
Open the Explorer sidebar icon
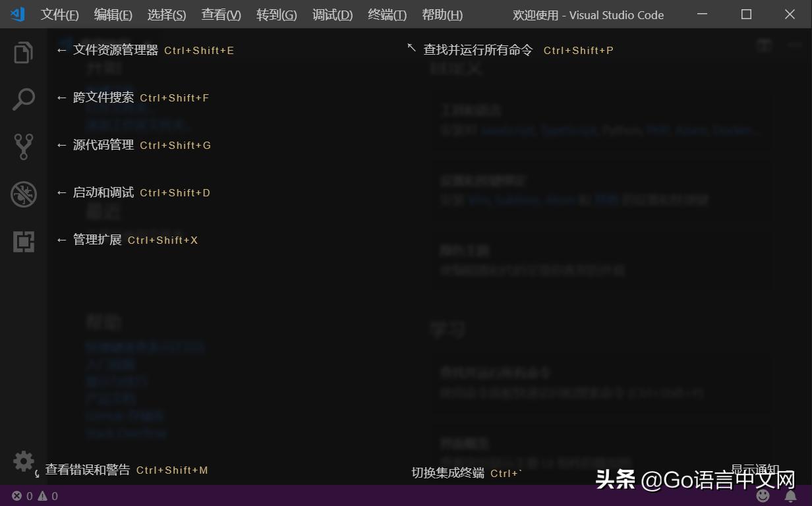(24, 52)
